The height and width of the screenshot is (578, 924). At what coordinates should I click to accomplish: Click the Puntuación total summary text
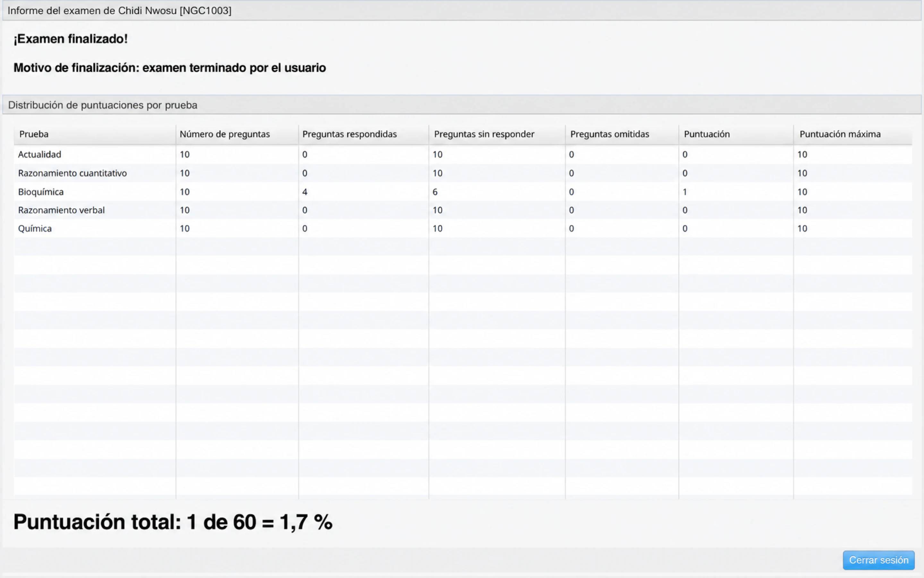point(173,522)
